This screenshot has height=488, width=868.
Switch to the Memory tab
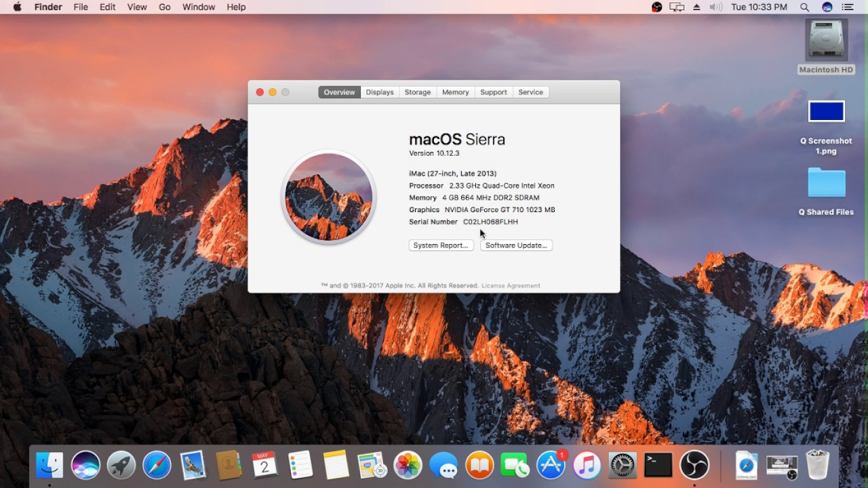456,92
